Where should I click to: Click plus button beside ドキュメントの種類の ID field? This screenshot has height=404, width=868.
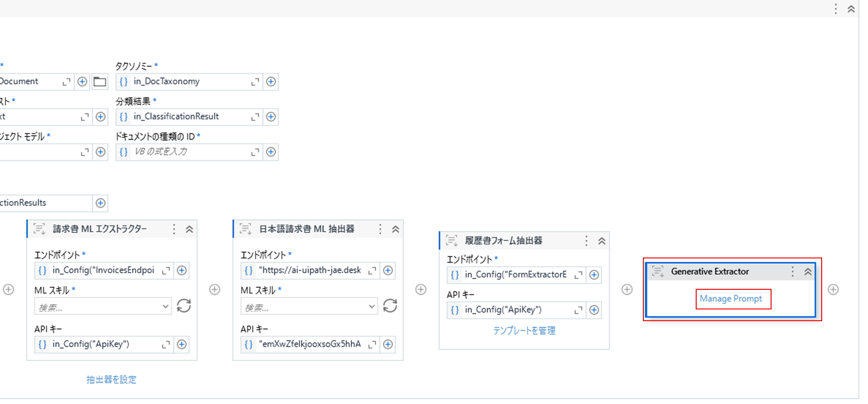pyautogui.click(x=271, y=152)
